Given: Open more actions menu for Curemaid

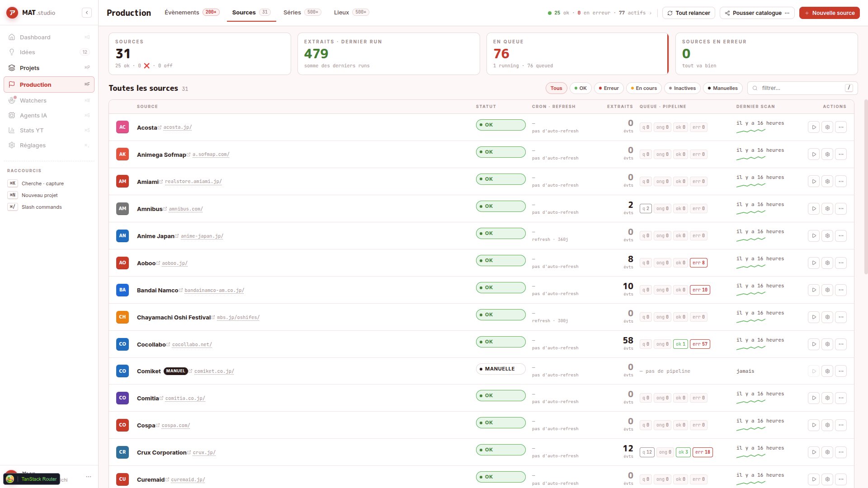Looking at the screenshot, I should point(841,479).
